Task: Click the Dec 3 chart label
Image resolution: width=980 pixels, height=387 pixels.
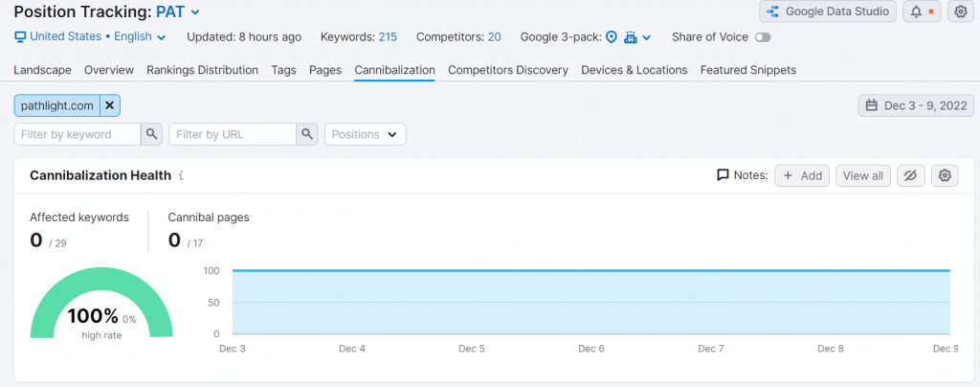Action: pos(232,349)
